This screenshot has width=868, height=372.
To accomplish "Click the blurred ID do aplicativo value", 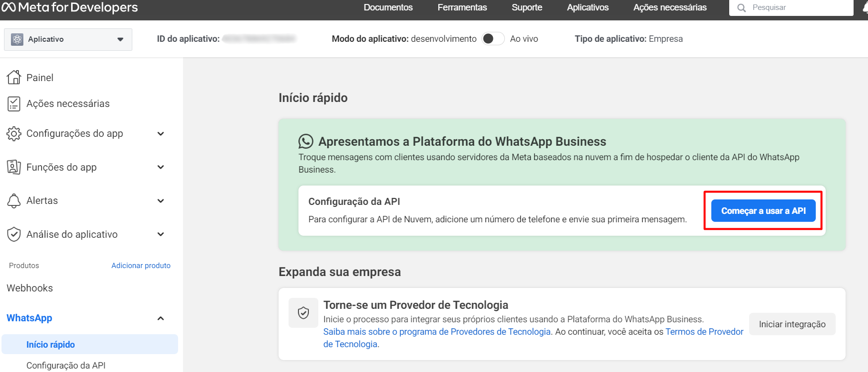I will (x=259, y=39).
